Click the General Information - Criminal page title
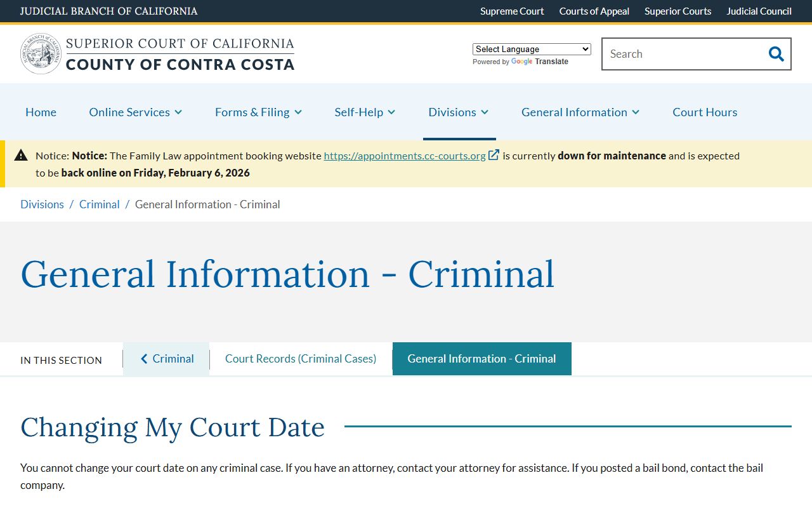This screenshot has width=812, height=508. 287,274
